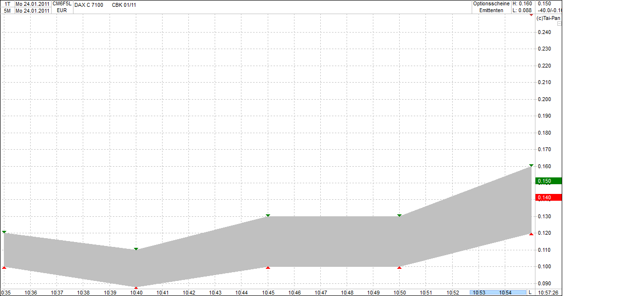Click the red low marker at 10:35
Image resolution: width=644 pixels, height=296 pixels.
pos(4,267)
